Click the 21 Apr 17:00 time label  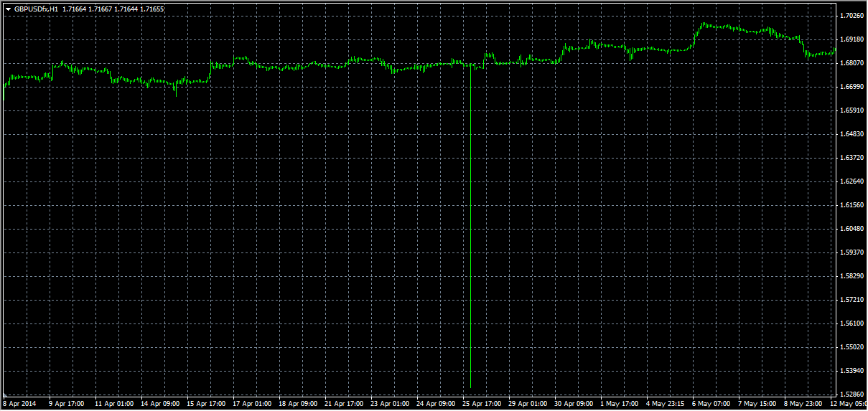pos(343,404)
